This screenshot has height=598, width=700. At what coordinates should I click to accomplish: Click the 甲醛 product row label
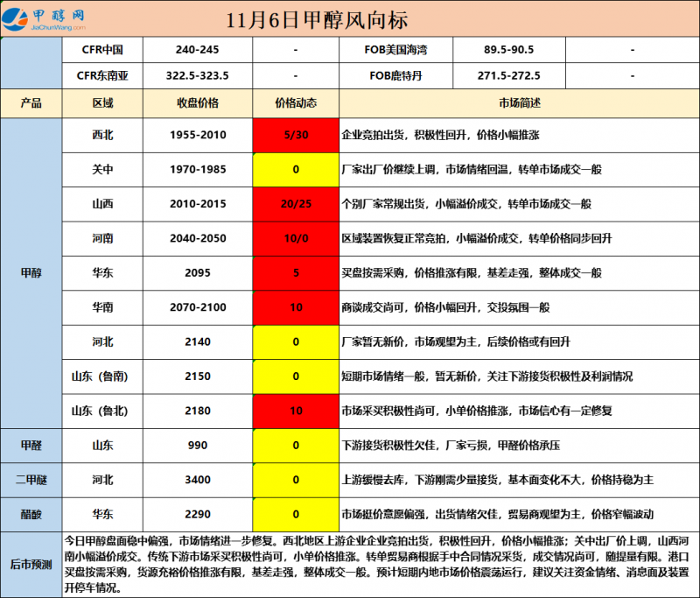[x=31, y=445]
